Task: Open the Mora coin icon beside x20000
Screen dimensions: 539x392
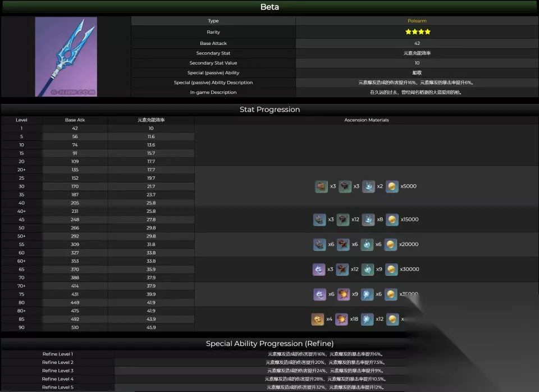Action: [391, 244]
